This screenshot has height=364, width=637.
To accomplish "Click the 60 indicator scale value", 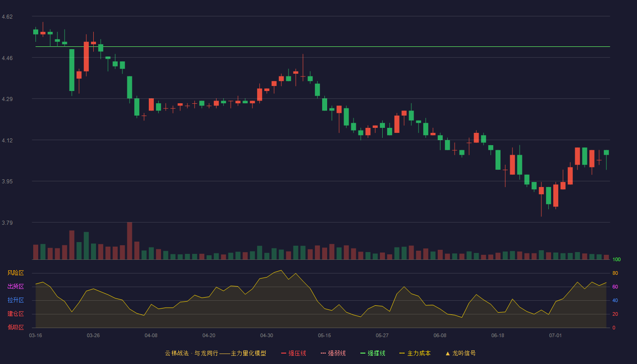I will (x=615, y=287).
